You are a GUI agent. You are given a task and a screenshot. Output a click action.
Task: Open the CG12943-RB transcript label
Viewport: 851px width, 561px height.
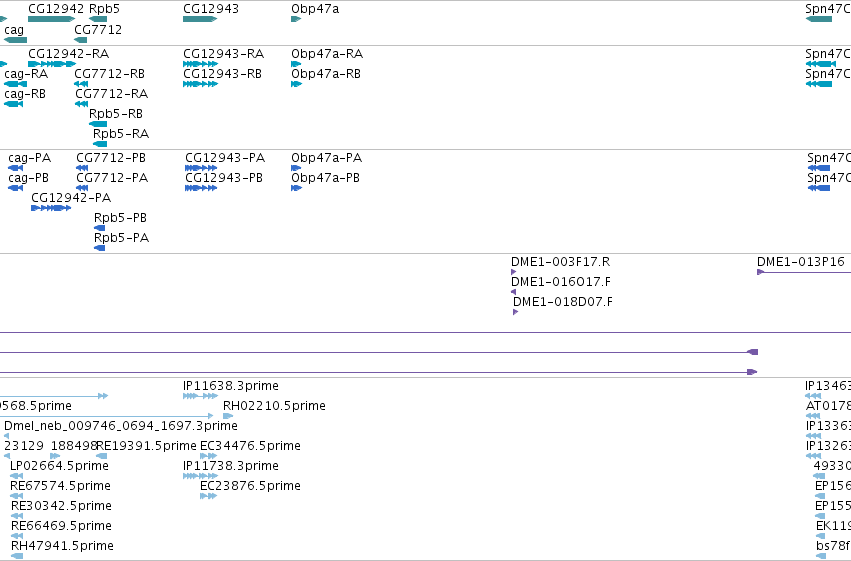[223, 74]
